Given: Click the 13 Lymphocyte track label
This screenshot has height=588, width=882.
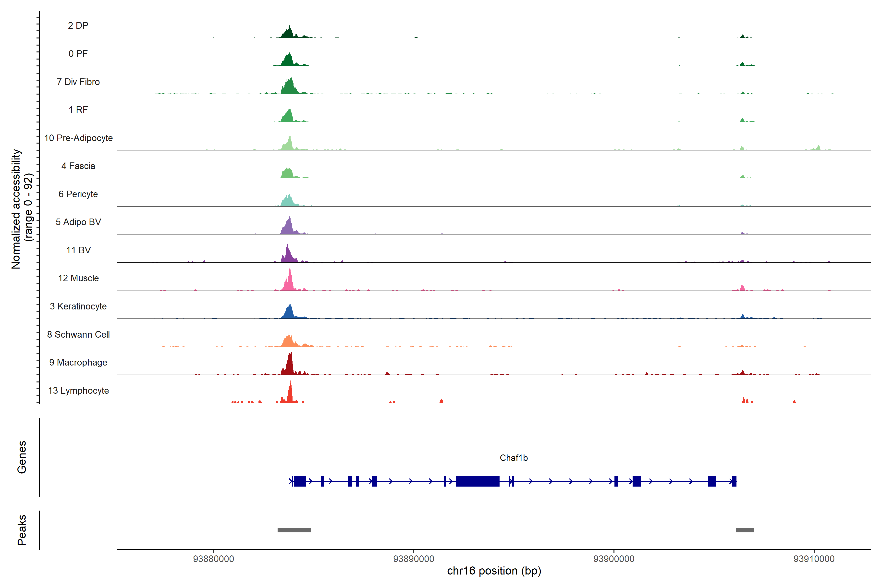Looking at the screenshot, I should (78, 390).
